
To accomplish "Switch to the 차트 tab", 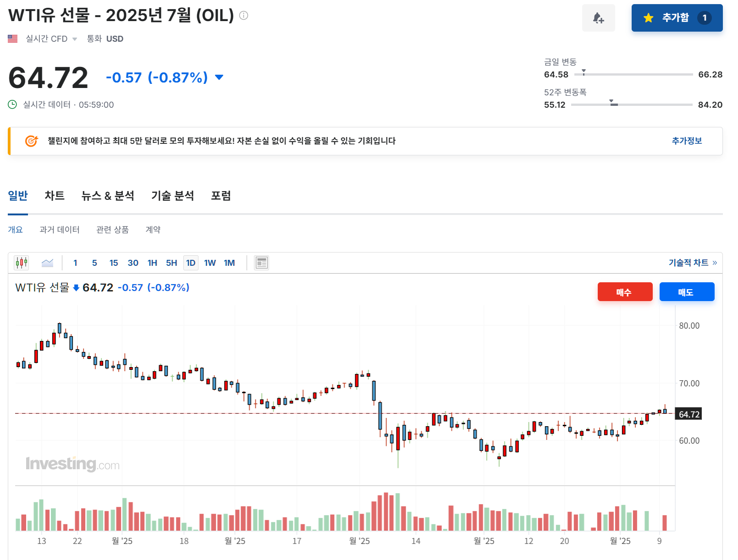I will click(55, 196).
